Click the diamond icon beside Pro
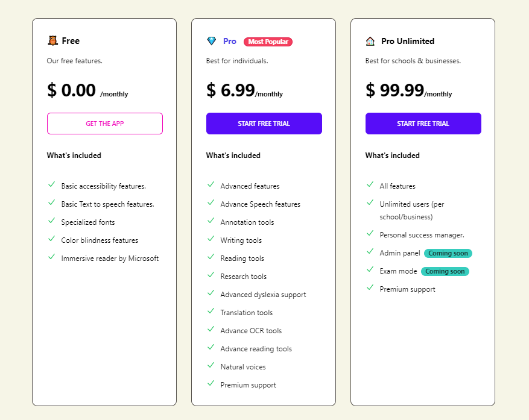Viewport: 529px width, 420px height. pos(211,41)
